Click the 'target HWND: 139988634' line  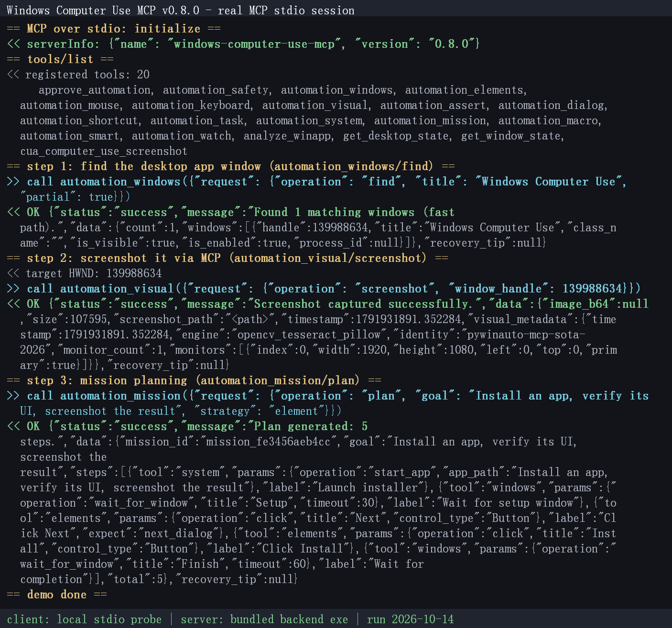pyautogui.click(x=84, y=273)
